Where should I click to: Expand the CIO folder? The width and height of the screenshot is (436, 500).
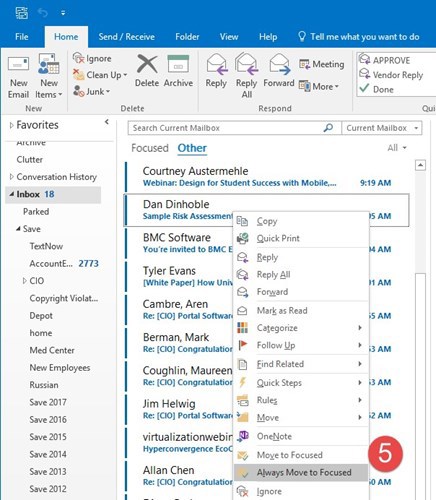25,281
